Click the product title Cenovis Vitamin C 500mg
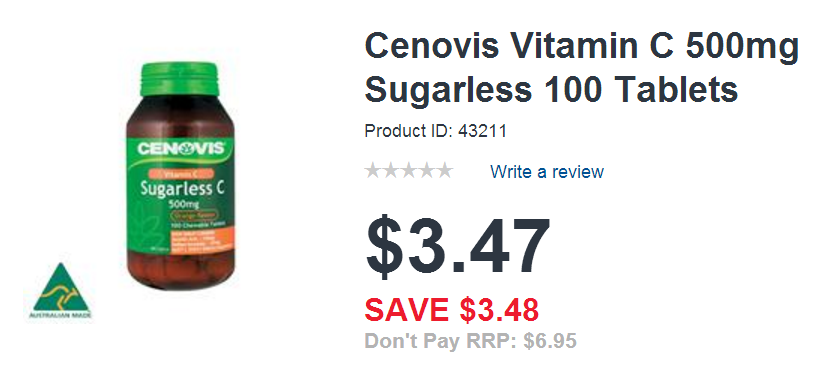 [581, 47]
